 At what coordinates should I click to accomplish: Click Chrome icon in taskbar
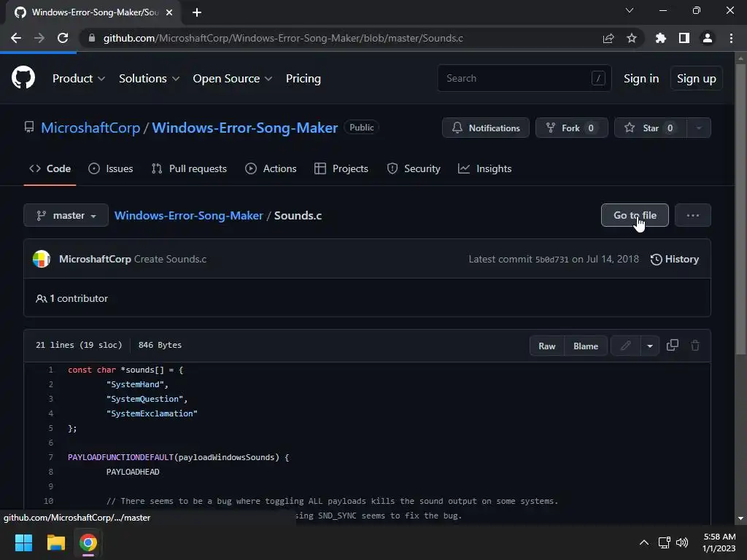point(88,542)
